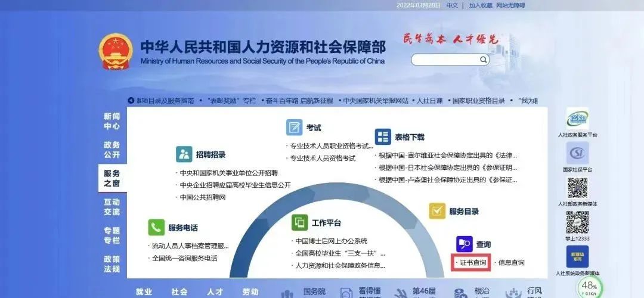Open the 招聘招录 people icon
Viewport: 644px width, 298px height.
point(184,154)
